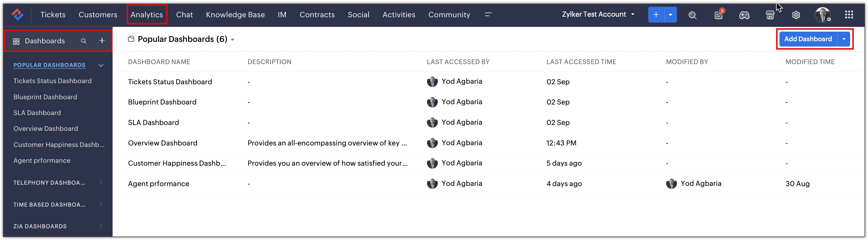
Task: Open the quick-add dropdown arrow
Action: point(670,15)
